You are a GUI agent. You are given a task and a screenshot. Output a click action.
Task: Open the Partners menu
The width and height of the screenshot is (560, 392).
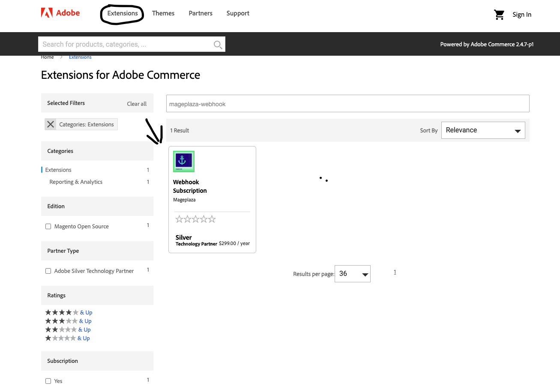point(201,13)
